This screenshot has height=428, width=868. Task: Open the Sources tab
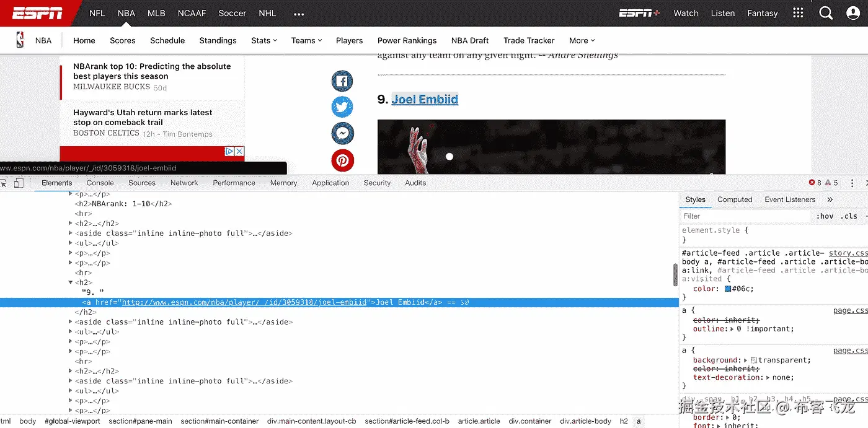[142, 183]
